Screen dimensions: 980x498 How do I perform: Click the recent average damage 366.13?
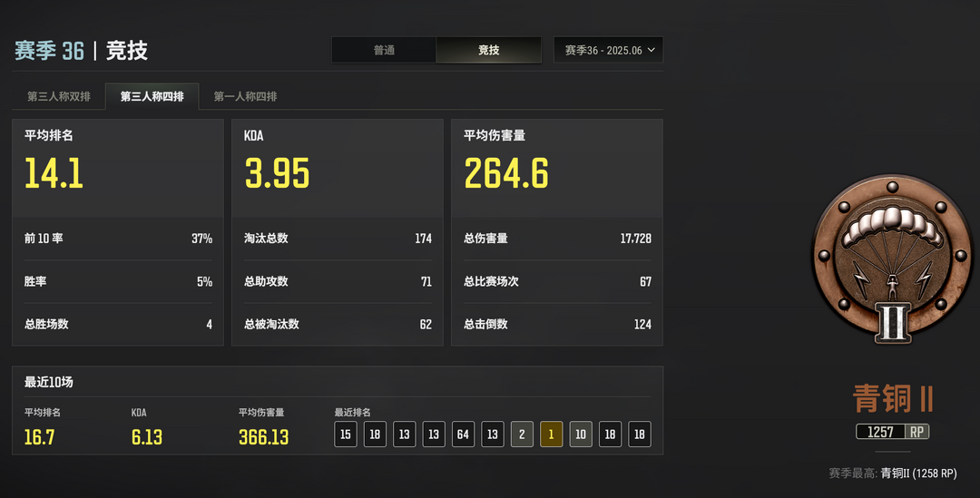264,437
